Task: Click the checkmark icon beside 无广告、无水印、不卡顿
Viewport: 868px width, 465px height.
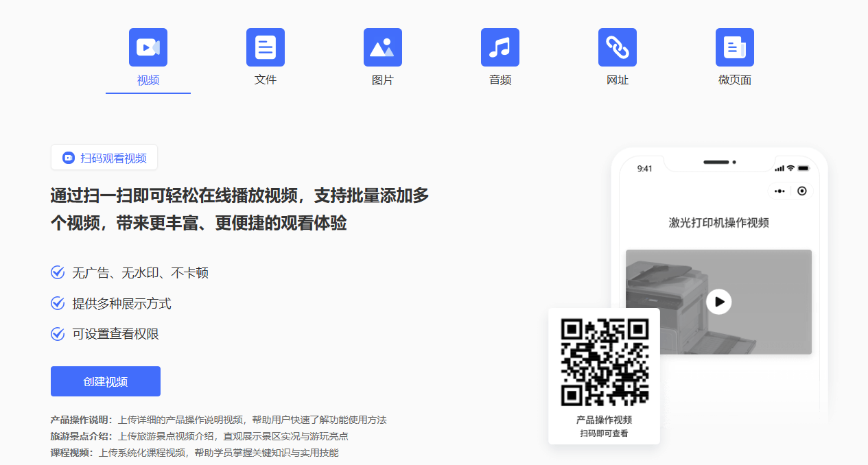Action: pos(58,273)
